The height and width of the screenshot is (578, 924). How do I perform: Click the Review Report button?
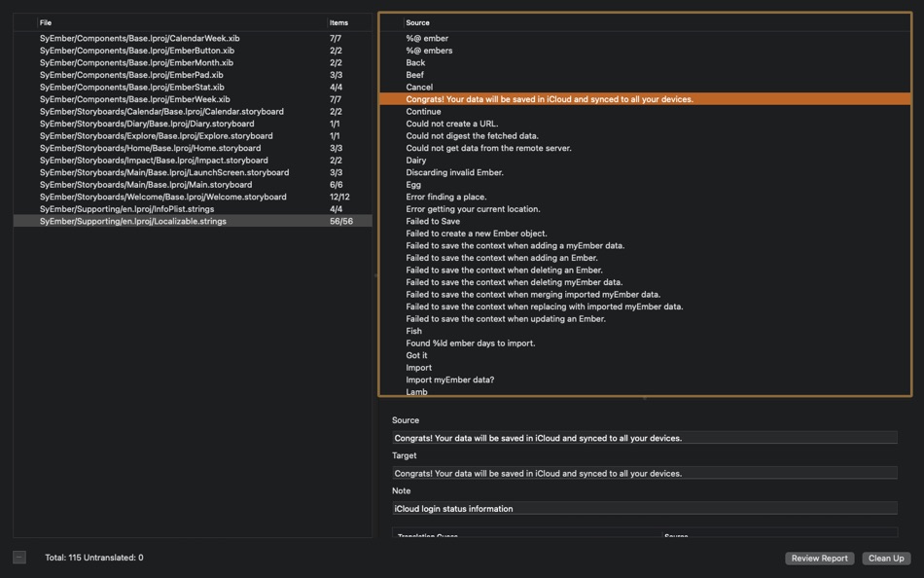tap(819, 558)
